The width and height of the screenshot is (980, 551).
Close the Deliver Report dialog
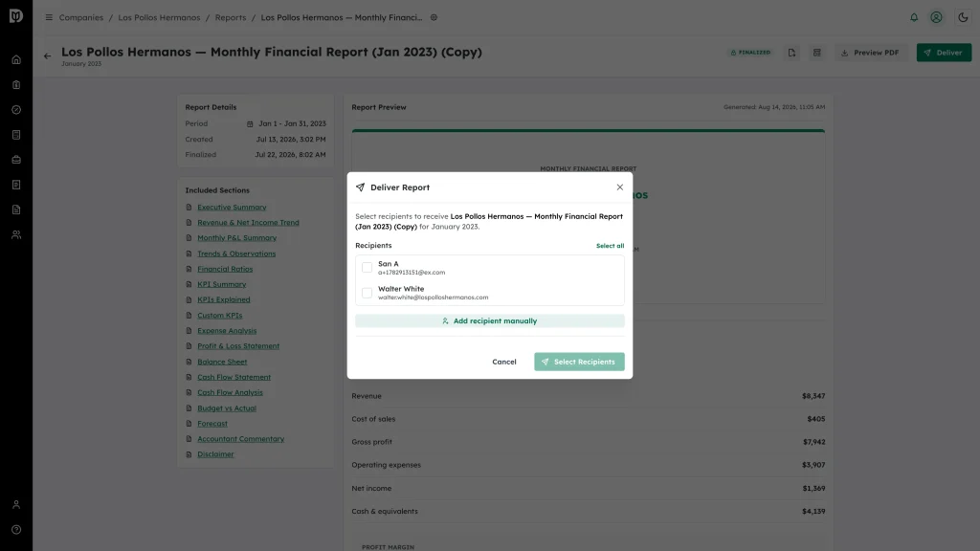click(x=619, y=187)
